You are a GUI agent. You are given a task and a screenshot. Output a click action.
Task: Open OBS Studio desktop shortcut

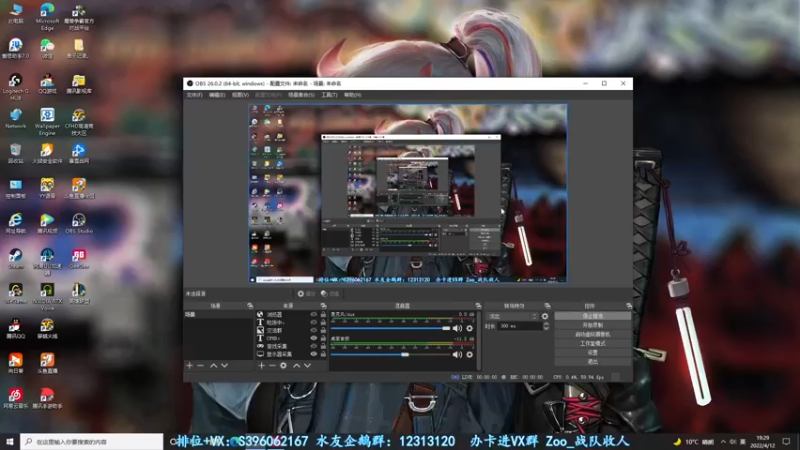(79, 223)
